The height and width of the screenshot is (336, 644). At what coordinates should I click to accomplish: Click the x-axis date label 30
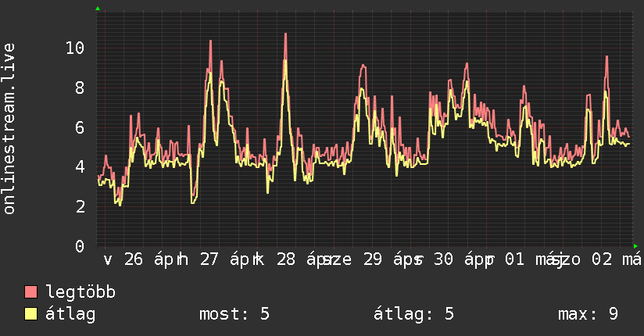[x=444, y=259]
